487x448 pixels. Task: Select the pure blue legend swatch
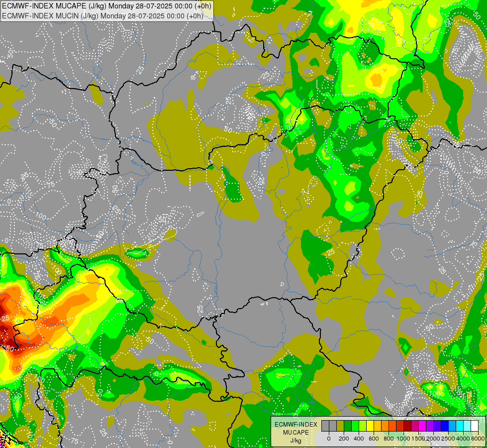(x=445, y=426)
